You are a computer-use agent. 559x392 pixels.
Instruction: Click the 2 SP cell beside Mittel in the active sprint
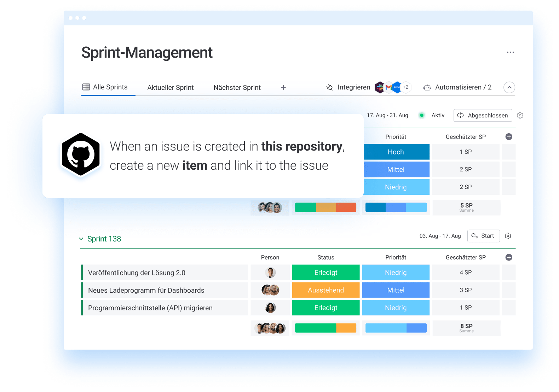(466, 169)
